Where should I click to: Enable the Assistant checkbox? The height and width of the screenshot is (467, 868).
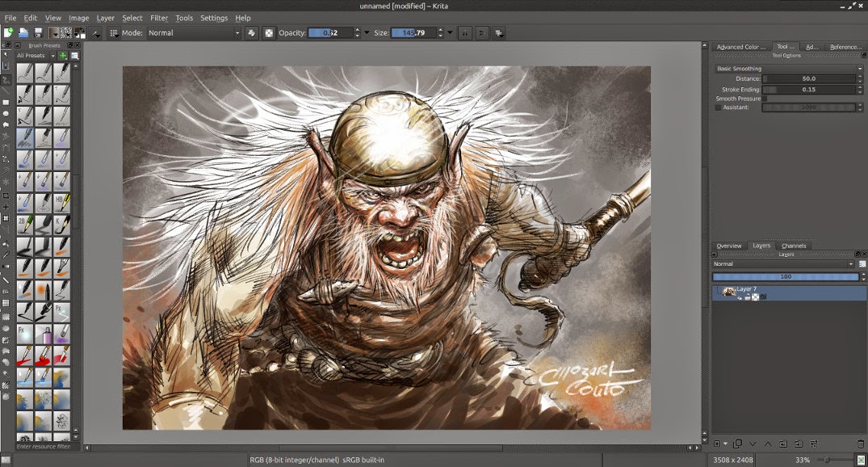point(719,107)
